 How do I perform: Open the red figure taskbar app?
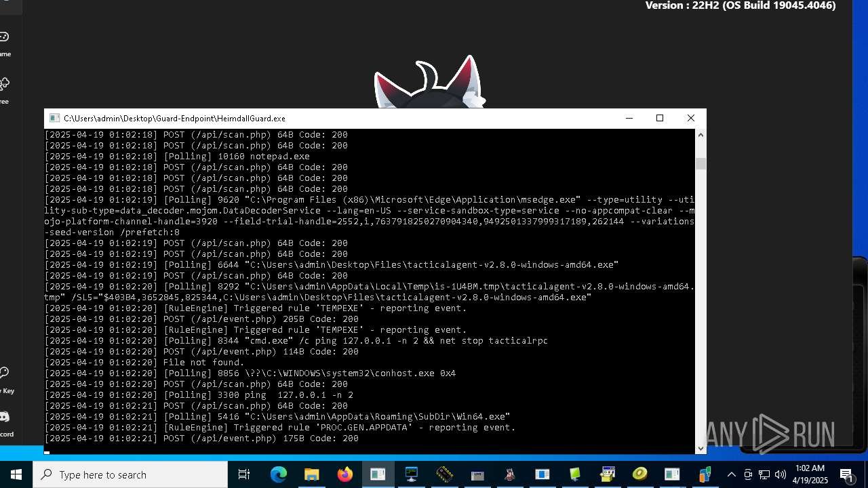pos(509,474)
